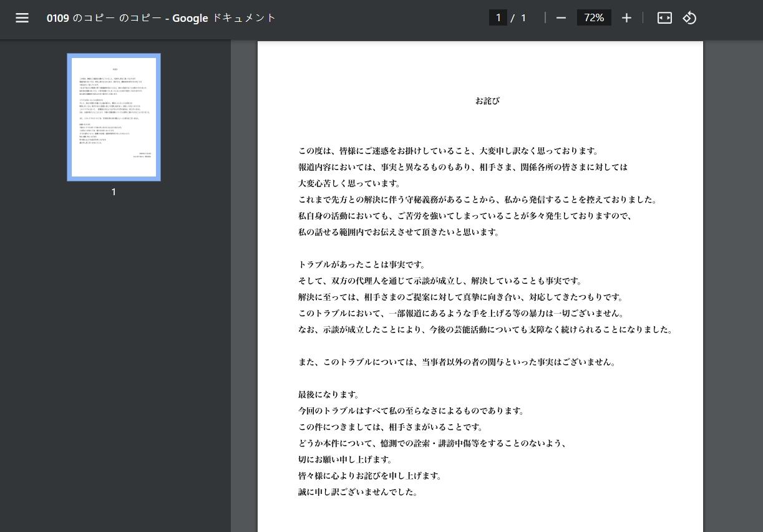
Task: Click the line starting with この度は、皆様に
Action: click(x=448, y=151)
